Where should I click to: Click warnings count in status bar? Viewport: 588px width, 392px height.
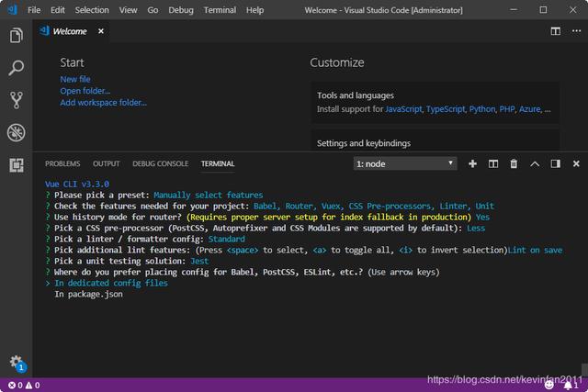pyautogui.click(x=33, y=386)
